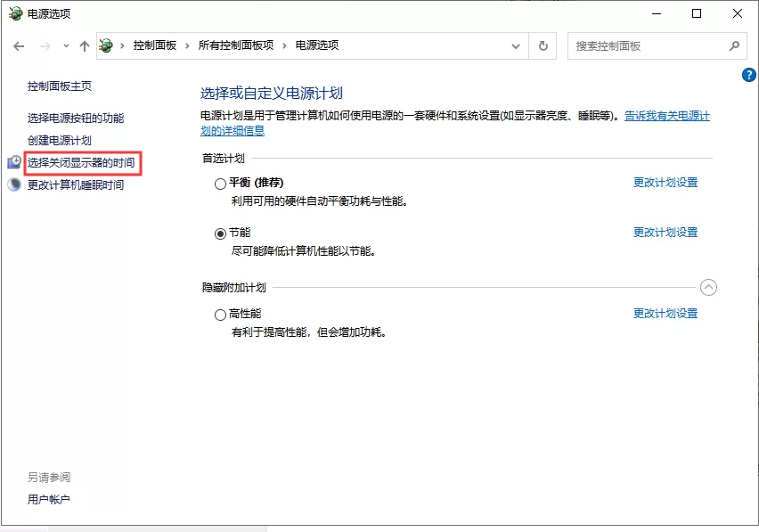Screen dimensions: 759x532
Task: Click the up-one-level arrow
Action: [85, 45]
